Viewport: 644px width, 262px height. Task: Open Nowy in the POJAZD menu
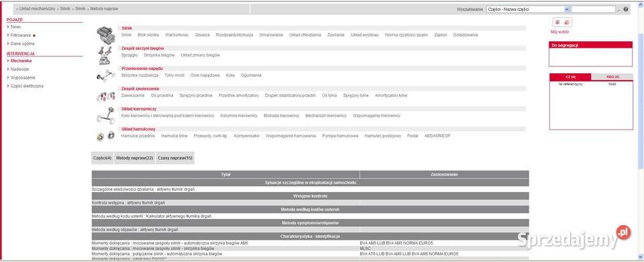pos(16,27)
